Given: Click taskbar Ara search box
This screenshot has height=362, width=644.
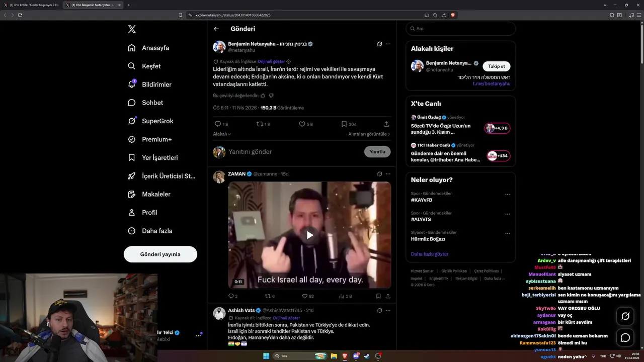Looking at the screenshot, I should click(x=300, y=356).
